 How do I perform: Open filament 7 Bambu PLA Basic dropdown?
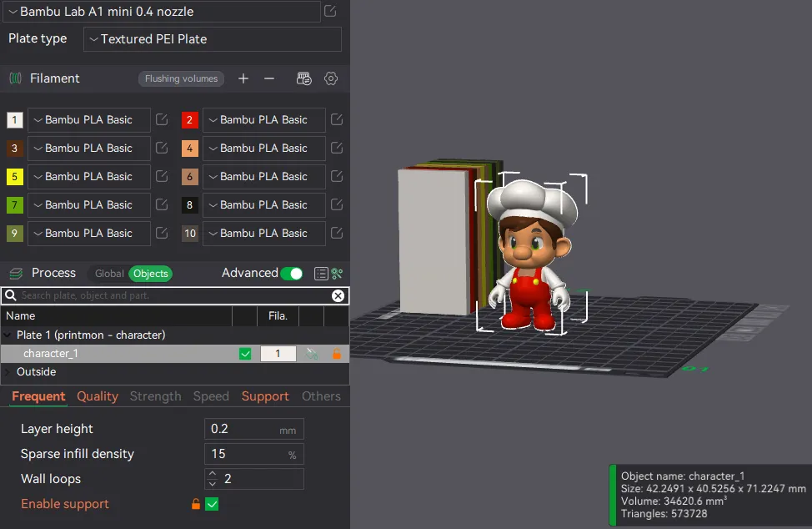pos(89,204)
